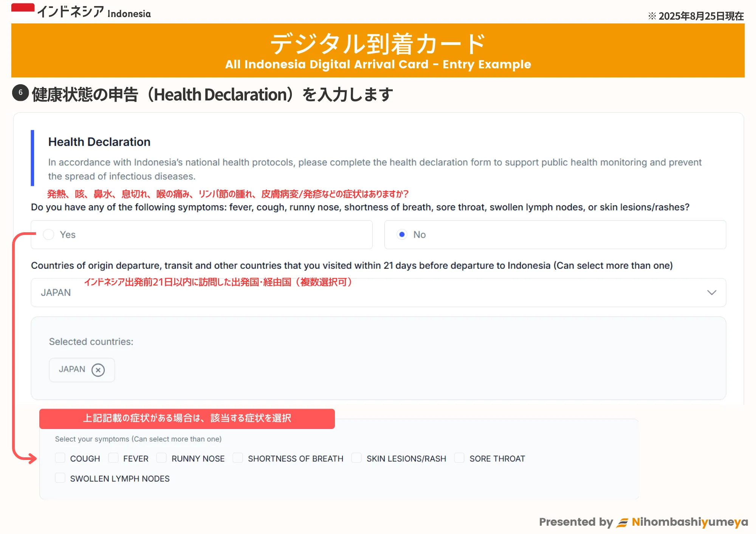Click the Nihombashiyumeya presenter name text
This screenshot has height=534, width=756.
(x=689, y=522)
